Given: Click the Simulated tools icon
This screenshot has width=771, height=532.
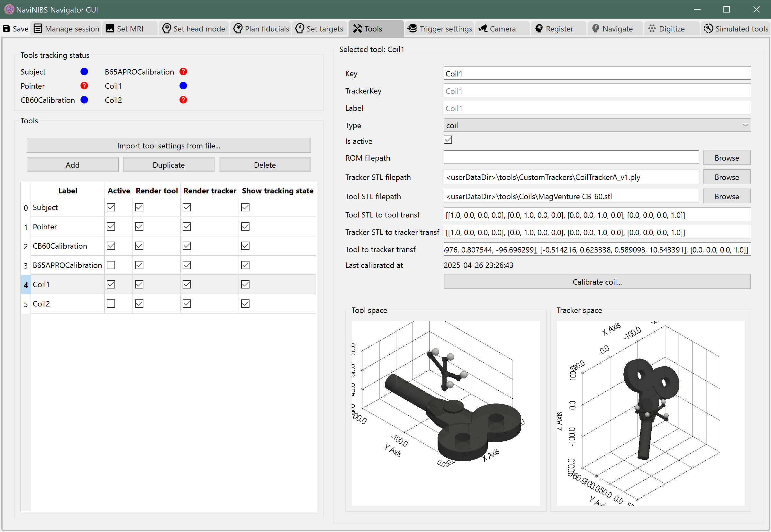Looking at the screenshot, I should click(708, 29).
